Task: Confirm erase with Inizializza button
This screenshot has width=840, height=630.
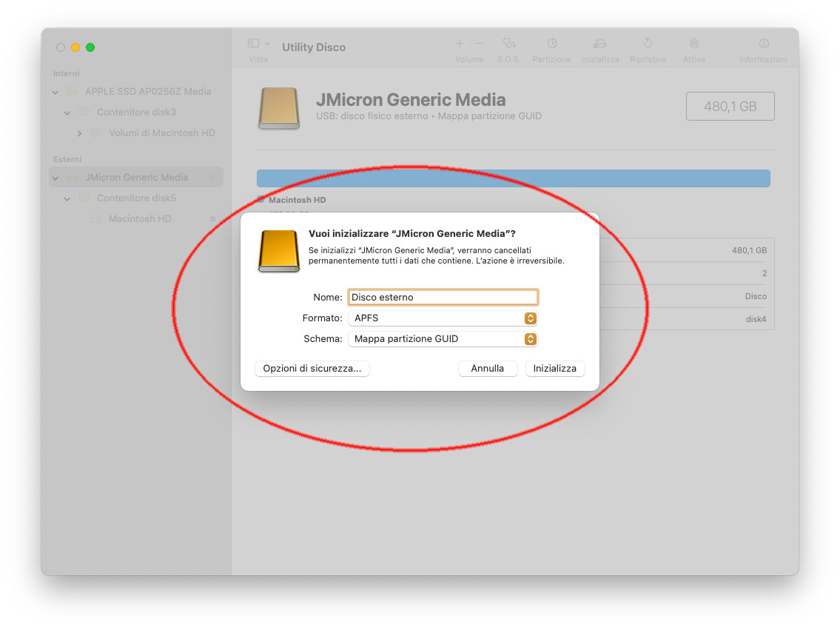Action: pos(555,369)
